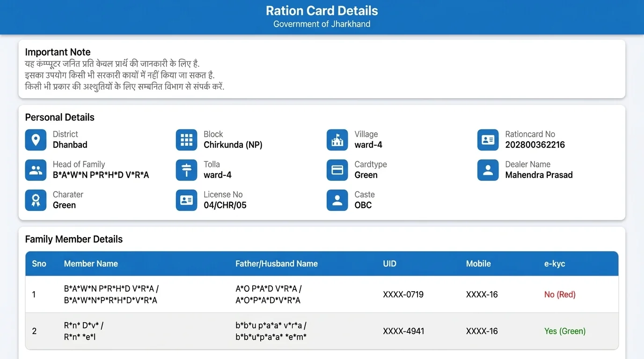This screenshot has height=359, width=644.
Task: Click the district value Dhanbad
Action: [x=70, y=145]
